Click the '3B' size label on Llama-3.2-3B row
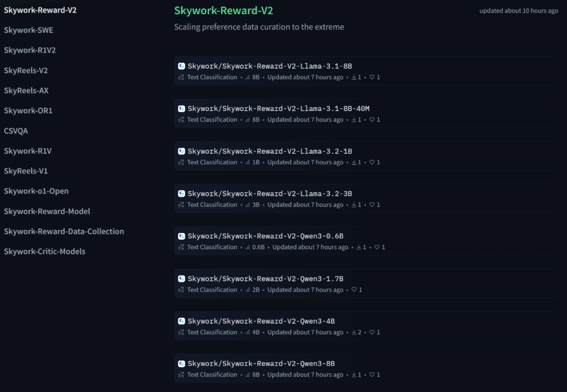Viewport: 567px width, 392px height. click(256, 205)
